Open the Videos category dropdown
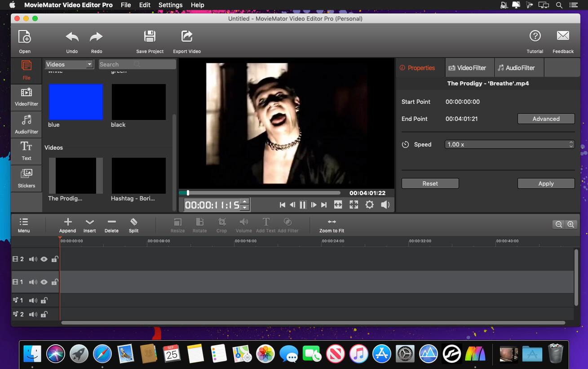588x369 pixels. 69,64
